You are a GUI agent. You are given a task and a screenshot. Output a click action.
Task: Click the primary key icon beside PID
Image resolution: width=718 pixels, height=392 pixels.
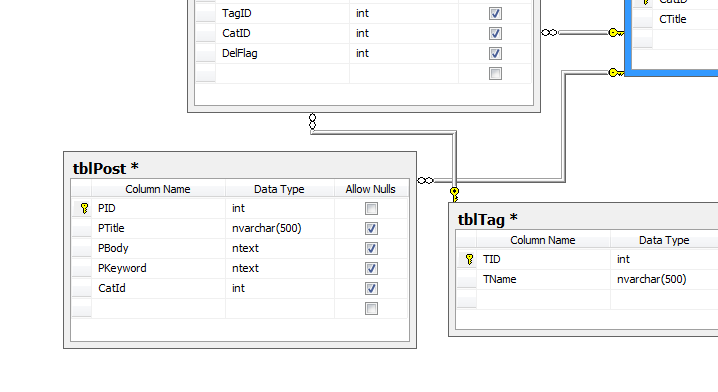[84, 208]
